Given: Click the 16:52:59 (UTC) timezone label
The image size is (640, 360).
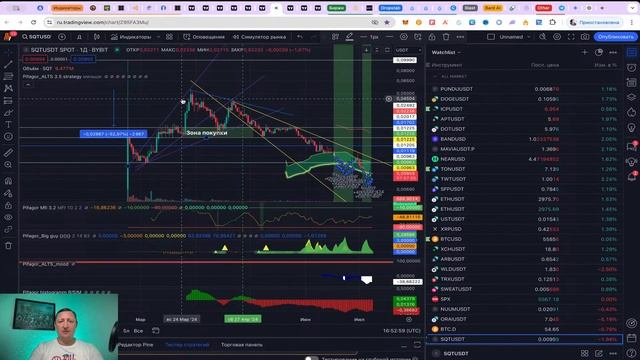Looking at the screenshot, I should 402,331.
